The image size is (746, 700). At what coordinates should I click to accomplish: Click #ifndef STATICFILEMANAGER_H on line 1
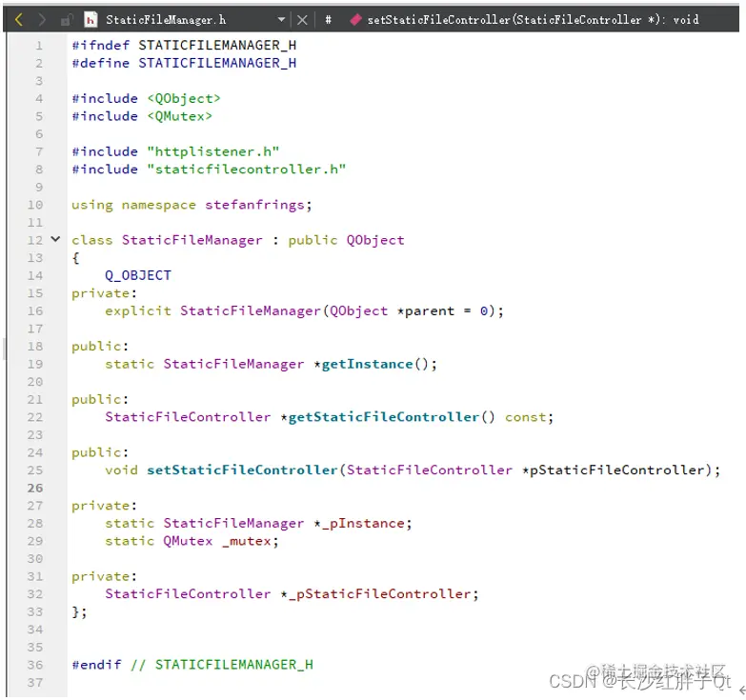[184, 45]
